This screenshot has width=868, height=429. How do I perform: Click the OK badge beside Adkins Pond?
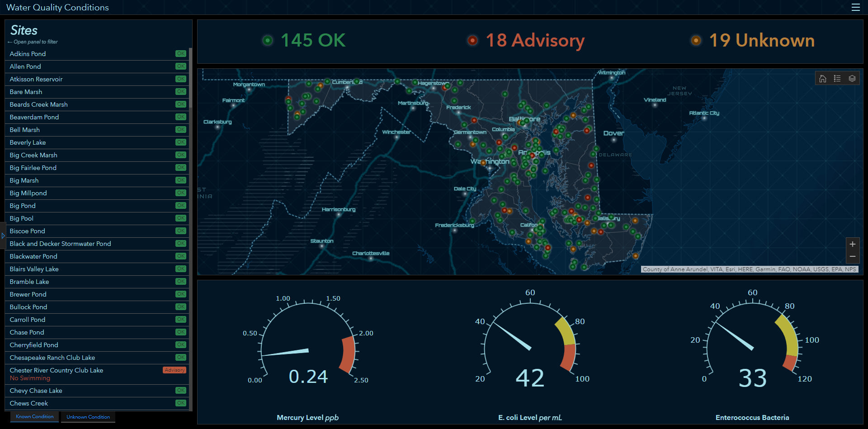(180, 53)
